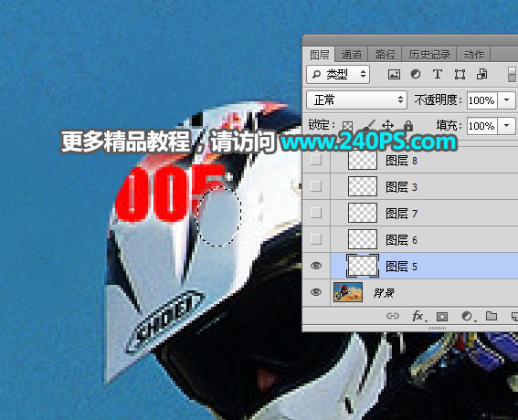
Task: Open the fx layer style menu
Action: coord(419,316)
